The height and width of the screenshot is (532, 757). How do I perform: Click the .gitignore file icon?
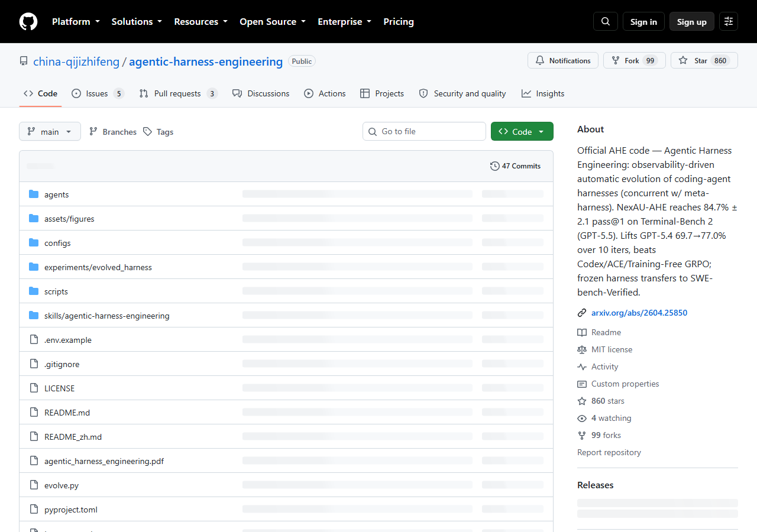coord(34,364)
